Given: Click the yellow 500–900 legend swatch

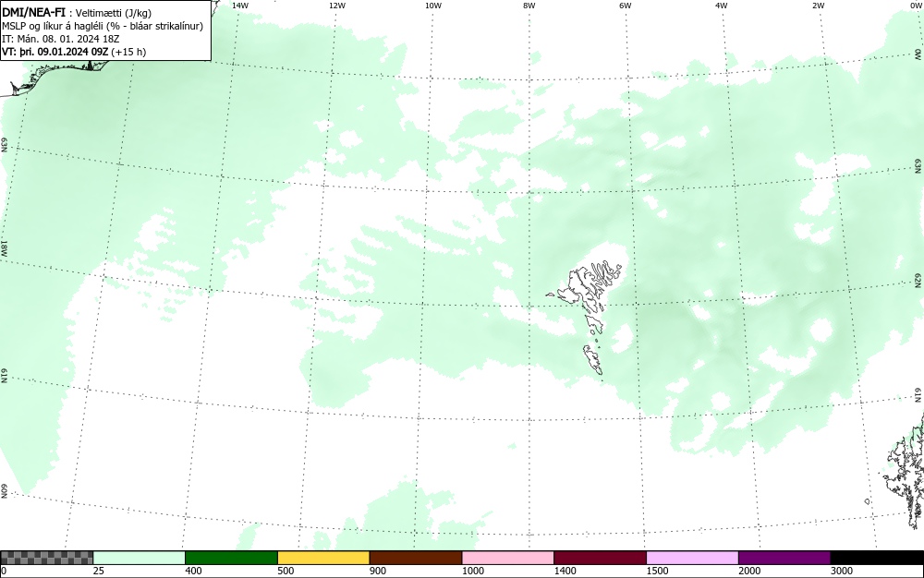Looking at the screenshot, I should (323, 558).
